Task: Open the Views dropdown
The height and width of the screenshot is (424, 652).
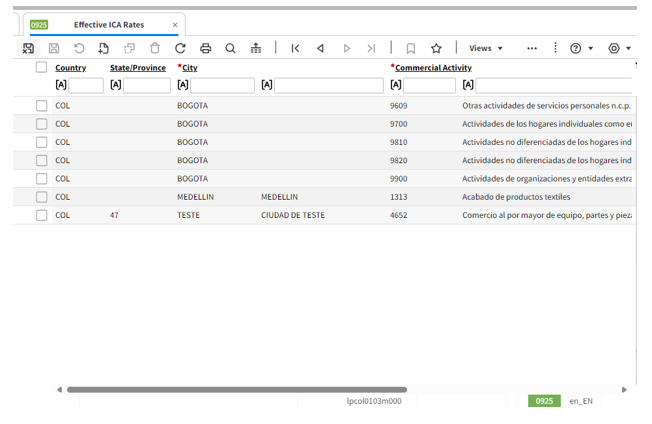Action: 486,48
